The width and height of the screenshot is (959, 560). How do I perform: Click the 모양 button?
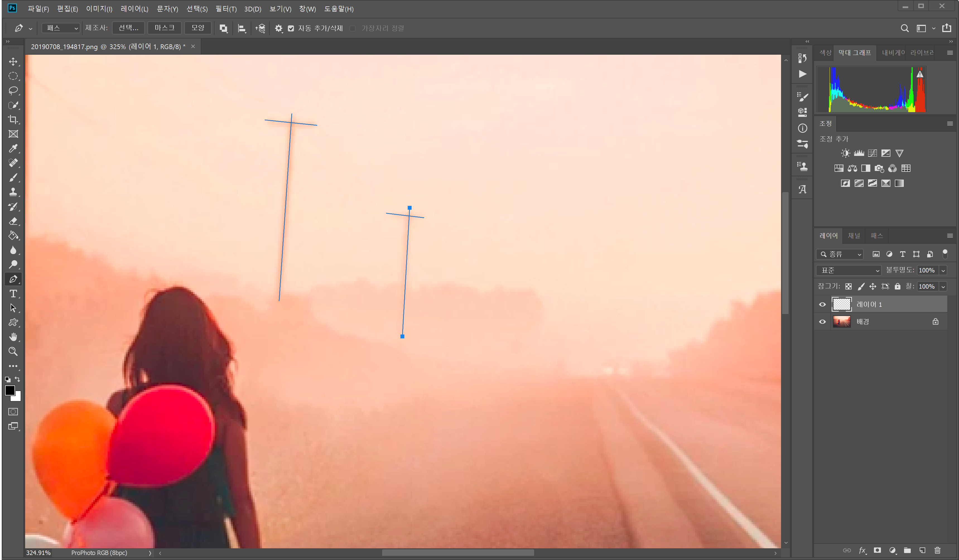coord(197,28)
